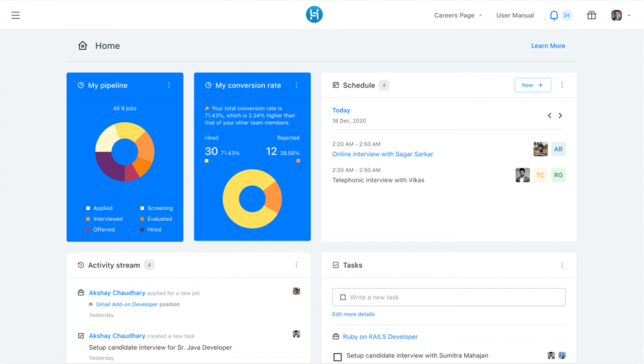Click avatar beside applied-for-job activity

[296, 291]
